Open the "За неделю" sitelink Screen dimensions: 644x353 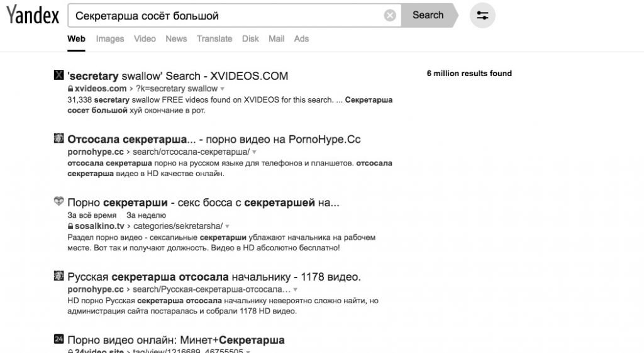146,215
